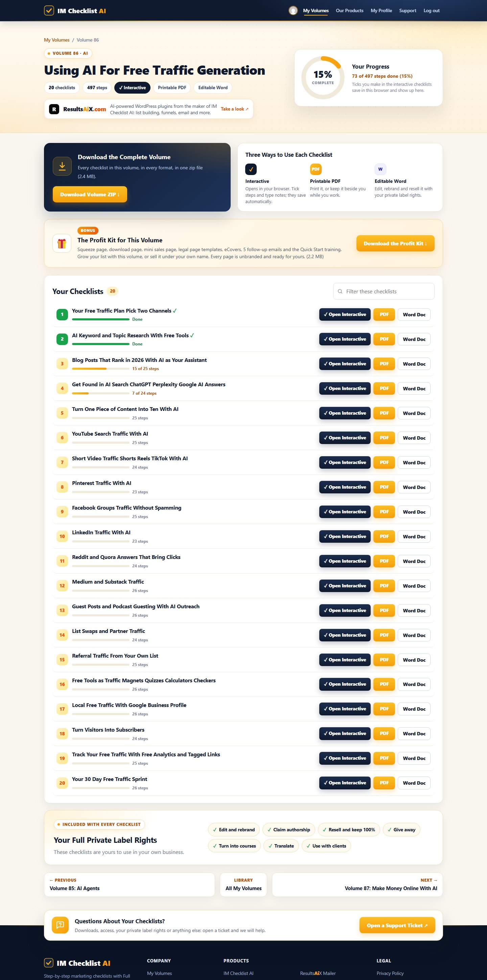The image size is (487, 980).
Task: Focus the Filter these checklists field
Action: tap(384, 291)
